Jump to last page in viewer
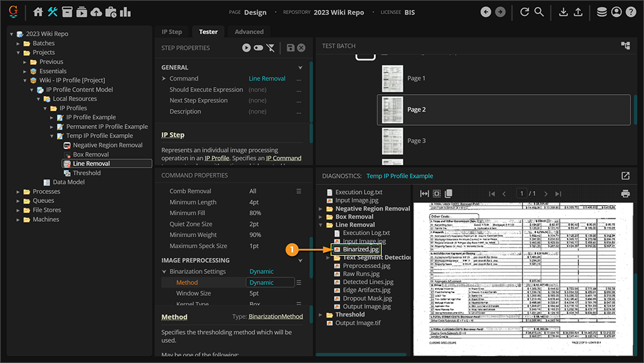 point(558,193)
